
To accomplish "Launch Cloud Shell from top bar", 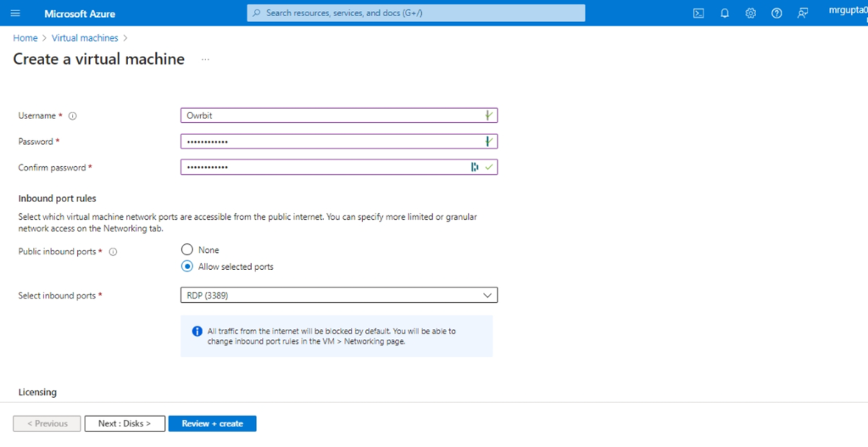I will coord(698,14).
